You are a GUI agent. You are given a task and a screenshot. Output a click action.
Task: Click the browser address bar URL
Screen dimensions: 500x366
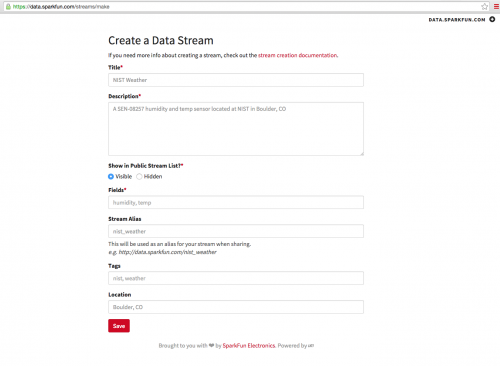coord(61,7)
